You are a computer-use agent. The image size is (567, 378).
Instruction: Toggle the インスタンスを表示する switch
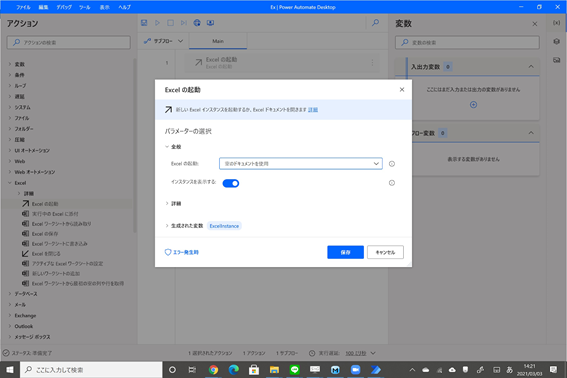[x=231, y=183]
